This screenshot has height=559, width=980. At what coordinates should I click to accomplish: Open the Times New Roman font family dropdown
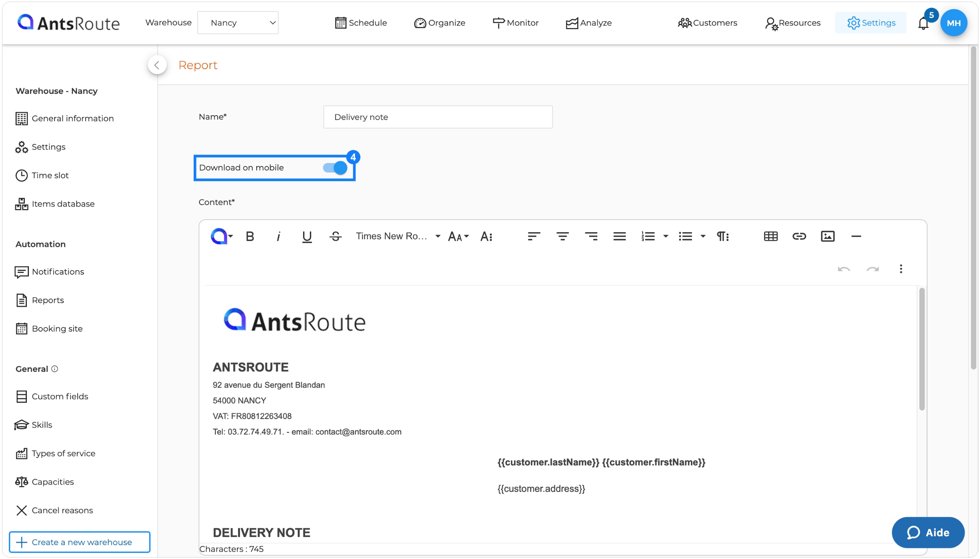398,236
